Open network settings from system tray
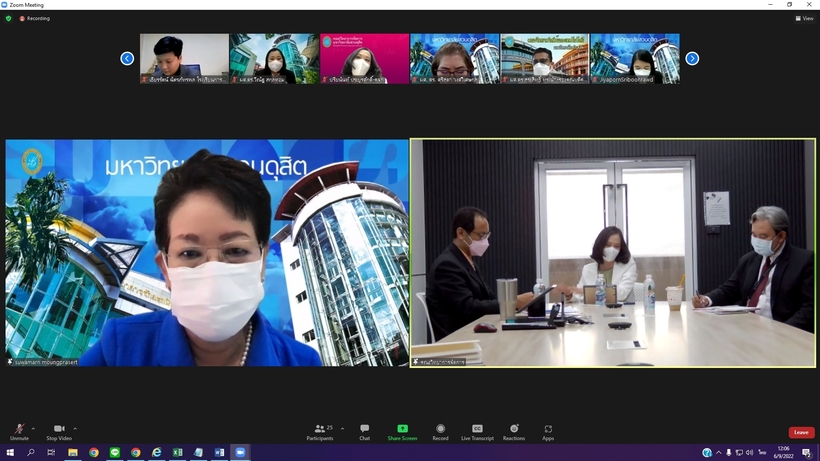The image size is (820, 461). [x=739, y=453]
